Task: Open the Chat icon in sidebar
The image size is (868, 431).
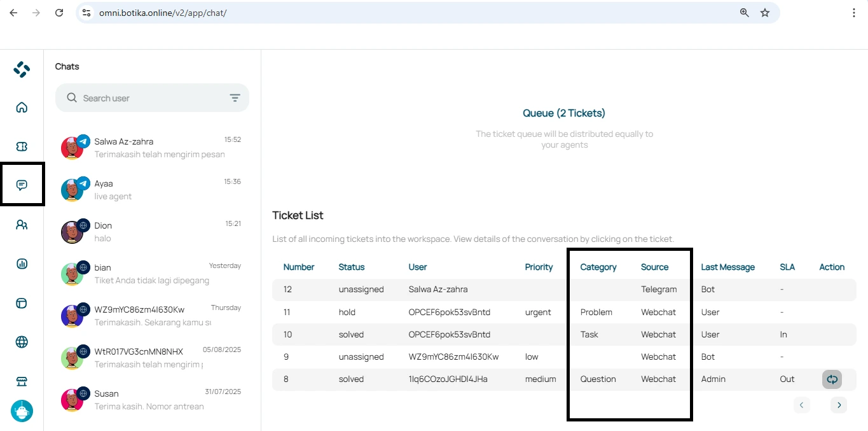Action: point(22,185)
